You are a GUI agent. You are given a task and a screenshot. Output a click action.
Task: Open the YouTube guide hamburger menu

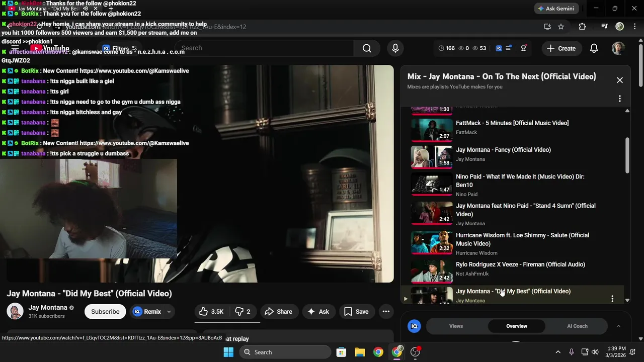tap(15, 48)
